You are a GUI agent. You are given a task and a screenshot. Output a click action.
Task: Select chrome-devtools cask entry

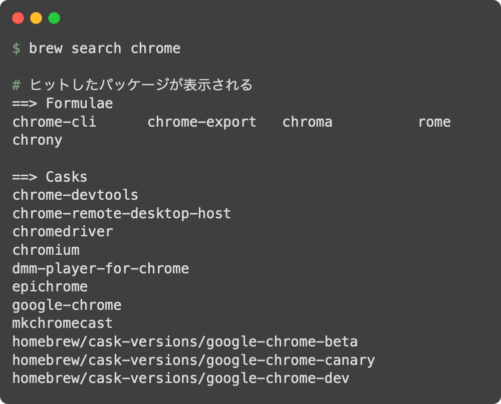tap(75, 195)
